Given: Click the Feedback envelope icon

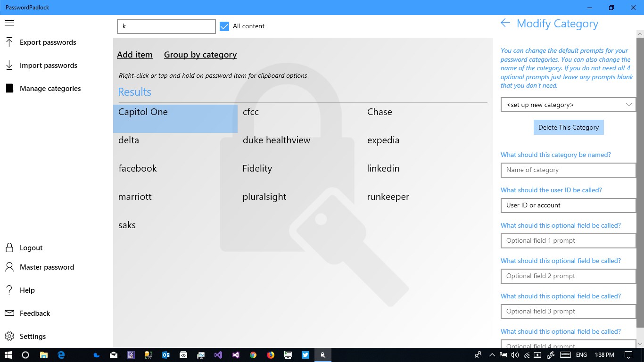Looking at the screenshot, I should click(9, 313).
